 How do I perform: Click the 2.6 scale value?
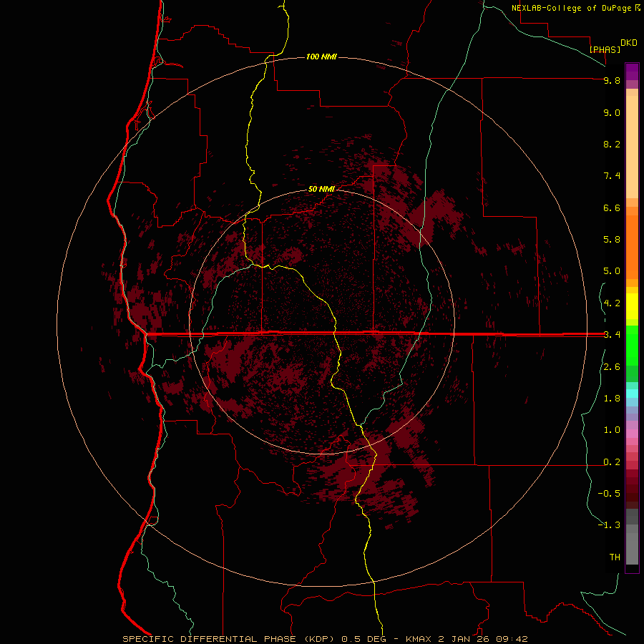click(612, 367)
